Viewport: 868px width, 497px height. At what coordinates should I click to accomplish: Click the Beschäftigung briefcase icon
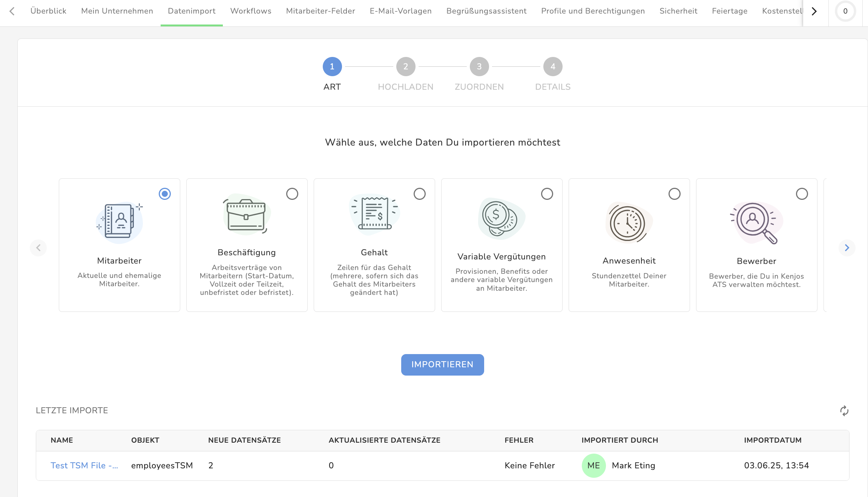[x=246, y=215]
